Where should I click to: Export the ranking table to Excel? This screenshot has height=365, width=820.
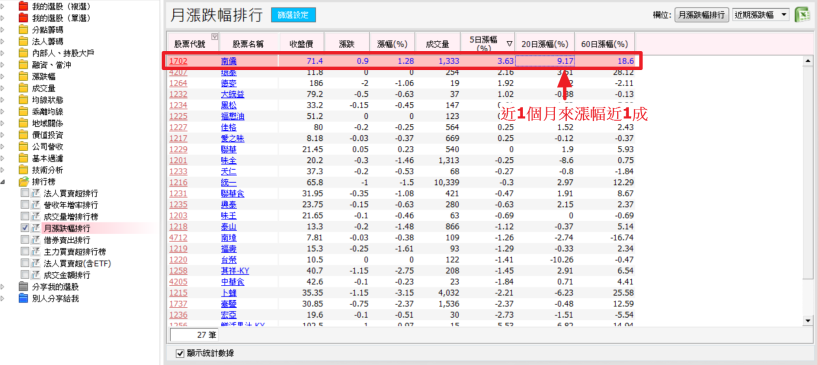point(802,15)
